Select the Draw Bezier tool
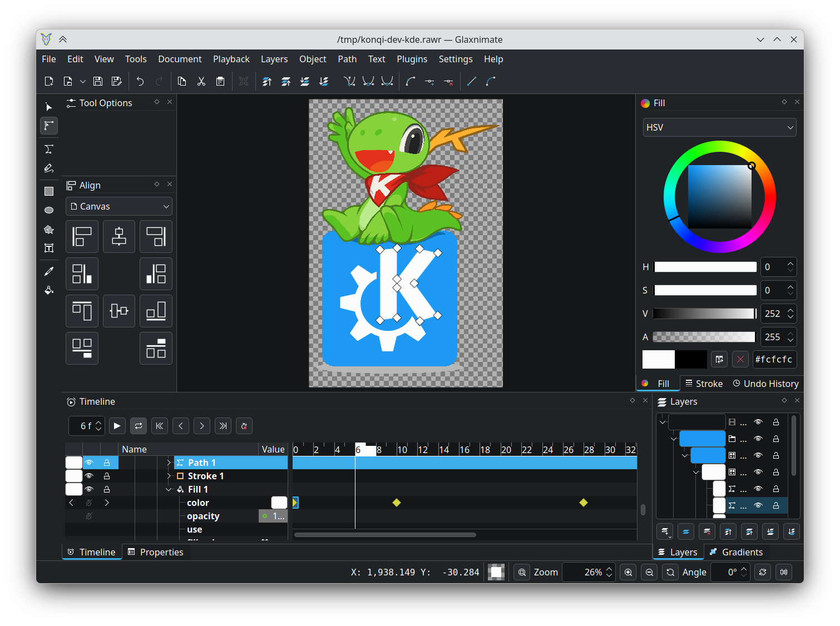840x626 pixels. pos(48,149)
